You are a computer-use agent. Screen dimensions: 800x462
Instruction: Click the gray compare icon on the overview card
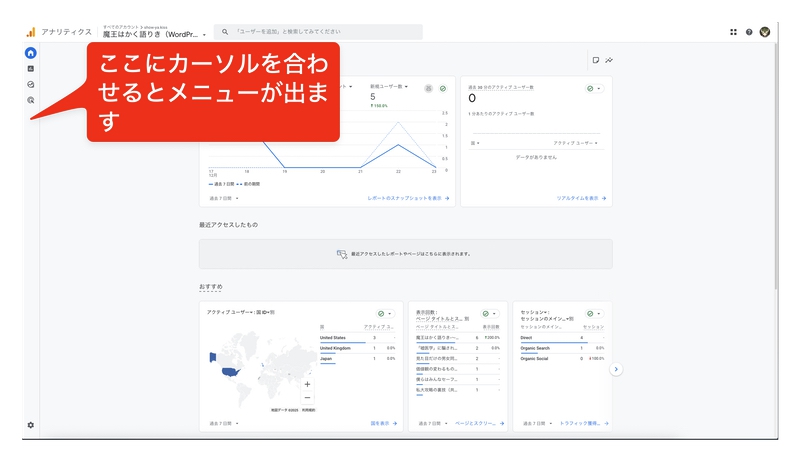click(429, 88)
